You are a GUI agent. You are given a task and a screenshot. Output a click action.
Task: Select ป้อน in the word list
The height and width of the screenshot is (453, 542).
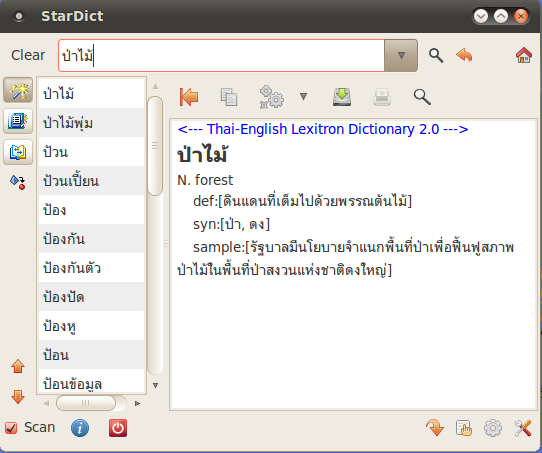pos(91,355)
